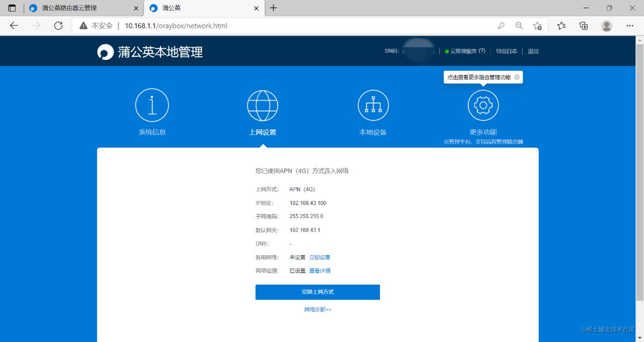Open browser settings and more menu
Viewport: 644px width, 342px height.
pos(630,25)
